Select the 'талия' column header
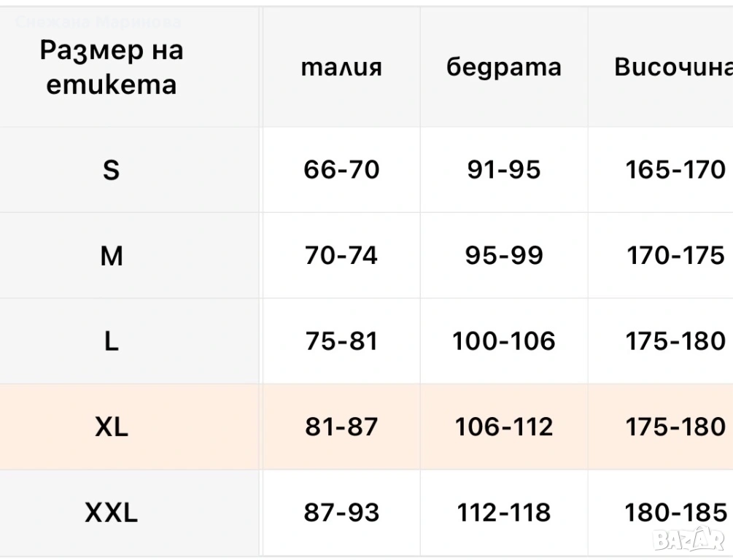733x560 pixels. point(341,68)
